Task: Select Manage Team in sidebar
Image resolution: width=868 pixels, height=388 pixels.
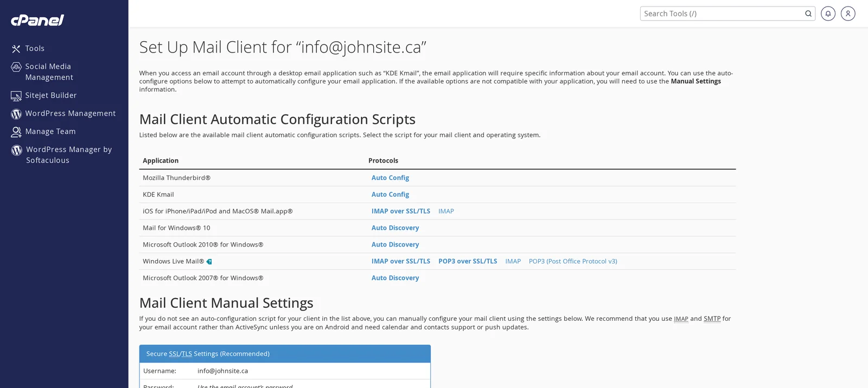Action: pyautogui.click(x=50, y=132)
